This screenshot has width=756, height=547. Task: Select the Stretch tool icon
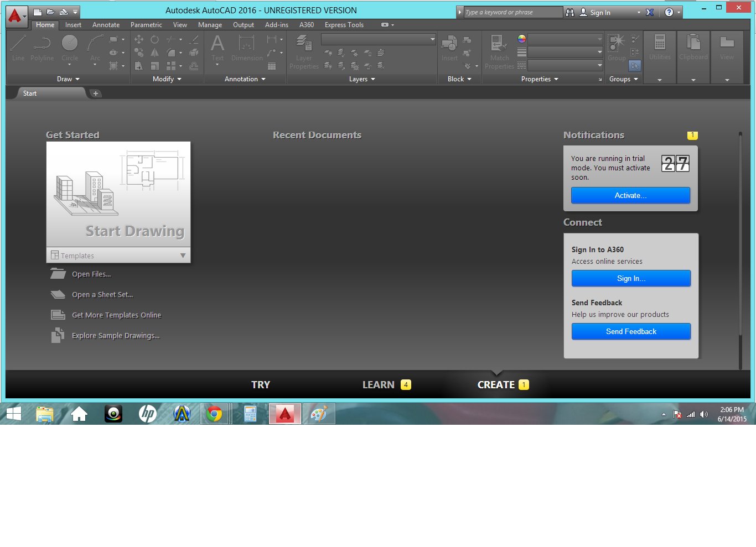pos(139,66)
